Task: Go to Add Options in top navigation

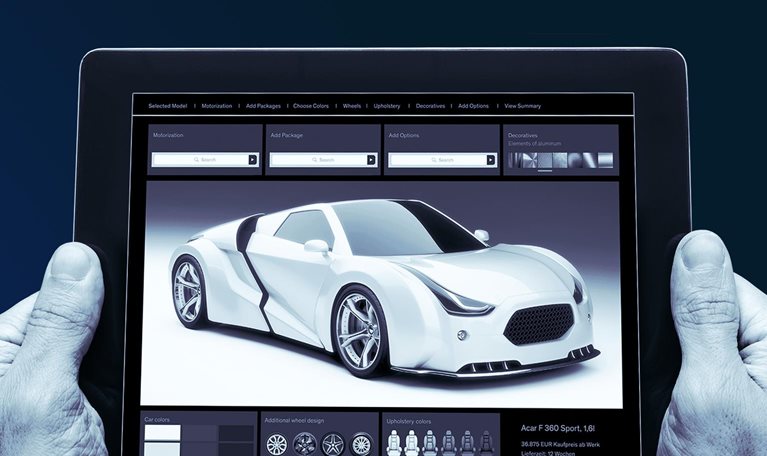Action: coord(474,106)
